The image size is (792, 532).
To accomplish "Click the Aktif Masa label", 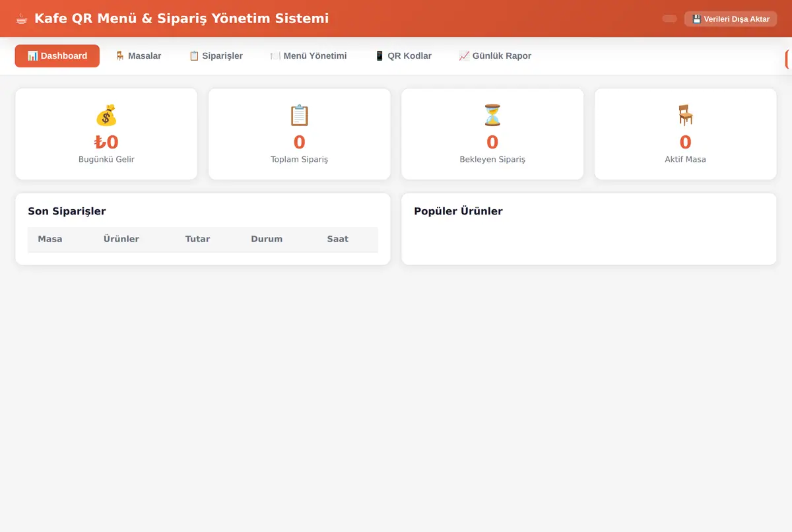I will tap(685, 159).
